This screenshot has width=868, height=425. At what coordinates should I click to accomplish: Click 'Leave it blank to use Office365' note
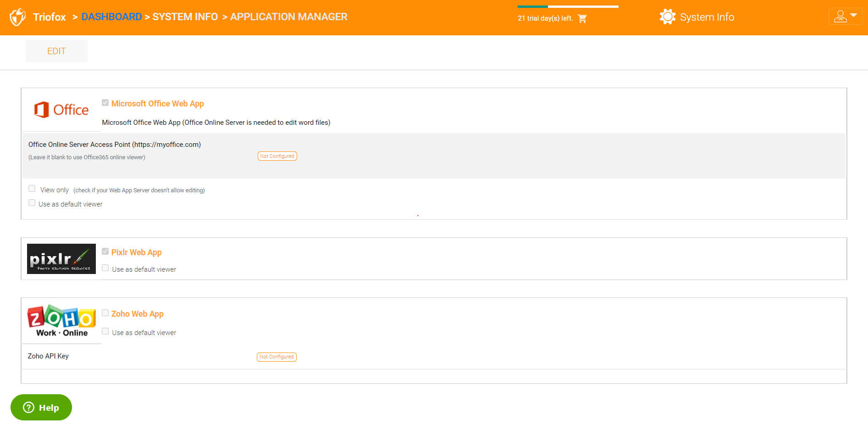(87, 157)
